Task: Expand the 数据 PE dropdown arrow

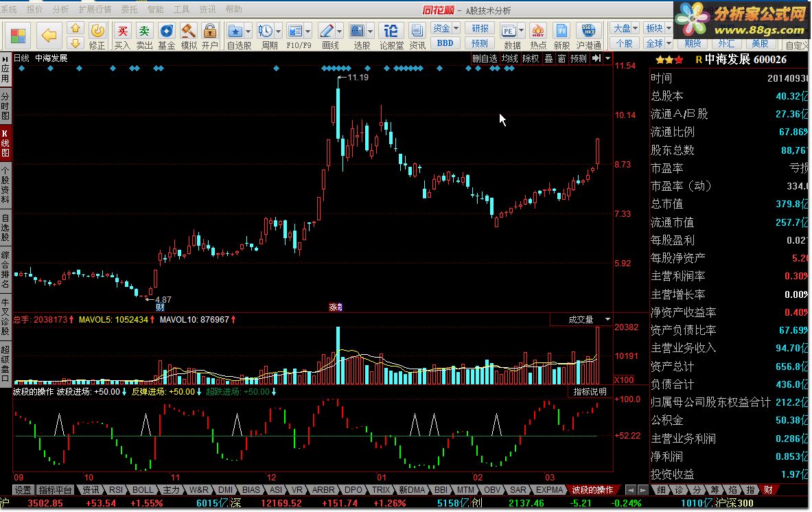Action: tap(521, 31)
